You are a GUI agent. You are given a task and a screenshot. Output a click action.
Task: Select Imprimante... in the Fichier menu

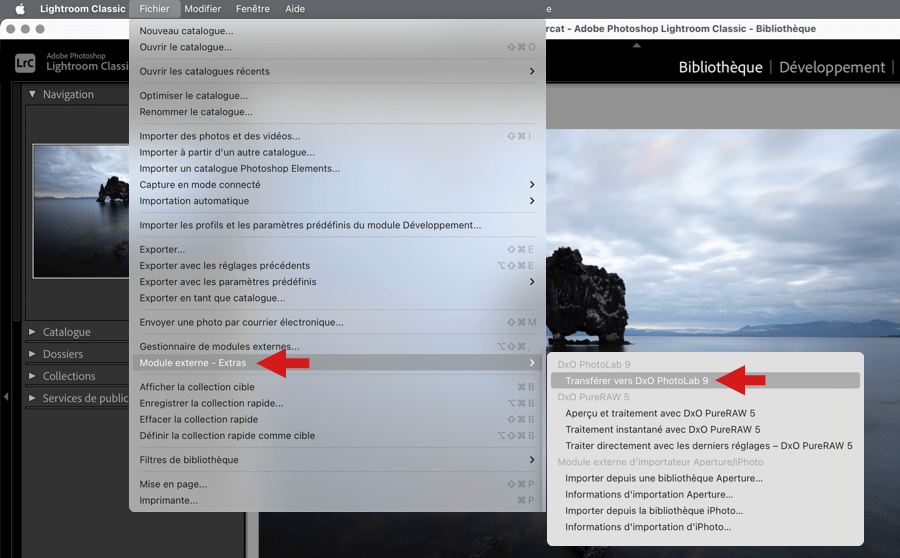[337, 500]
